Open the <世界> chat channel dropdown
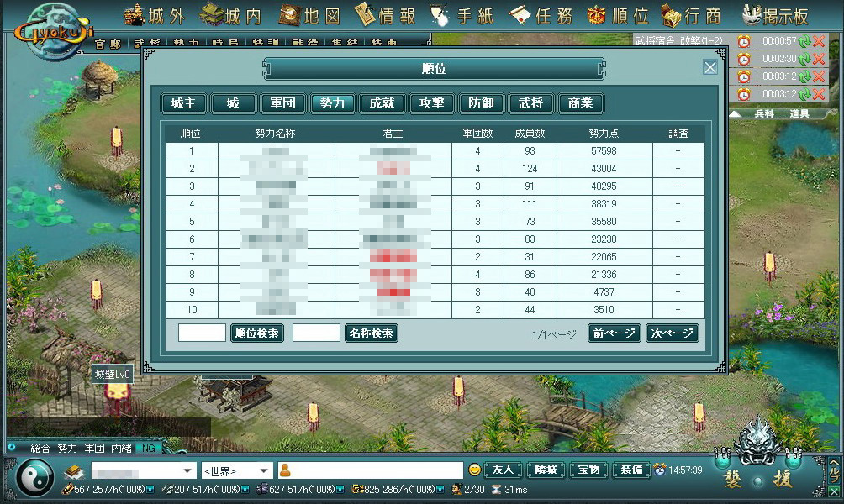The height and width of the screenshot is (504, 844). click(x=237, y=470)
